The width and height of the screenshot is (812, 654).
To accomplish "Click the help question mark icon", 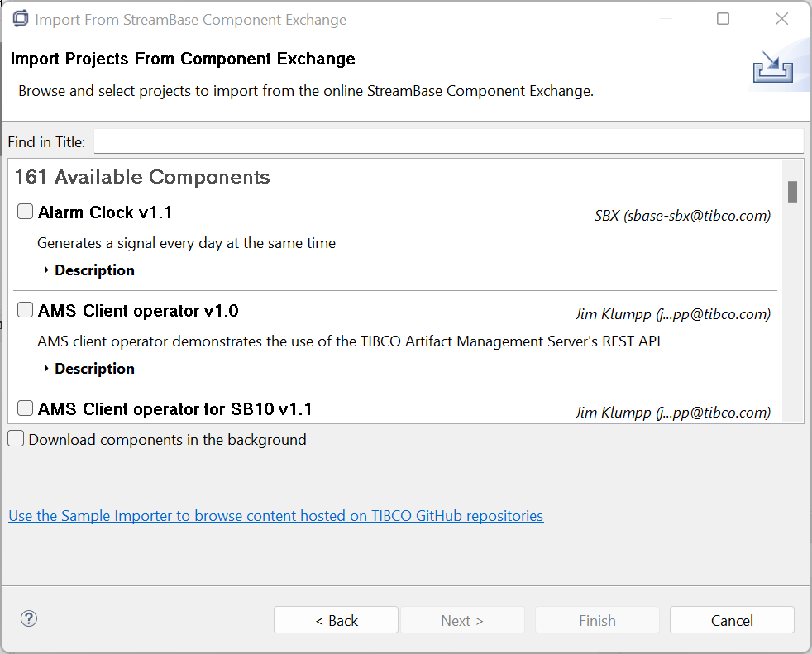I will click(29, 618).
